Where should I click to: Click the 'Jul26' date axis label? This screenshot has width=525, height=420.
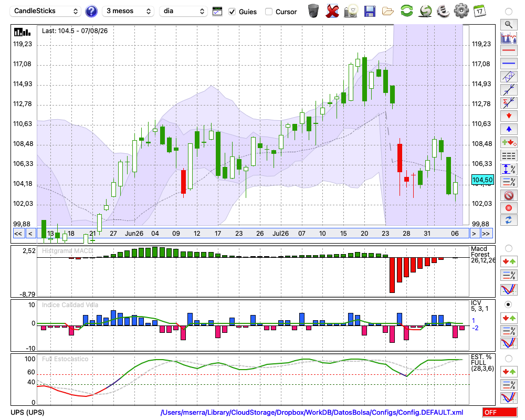coord(280,234)
